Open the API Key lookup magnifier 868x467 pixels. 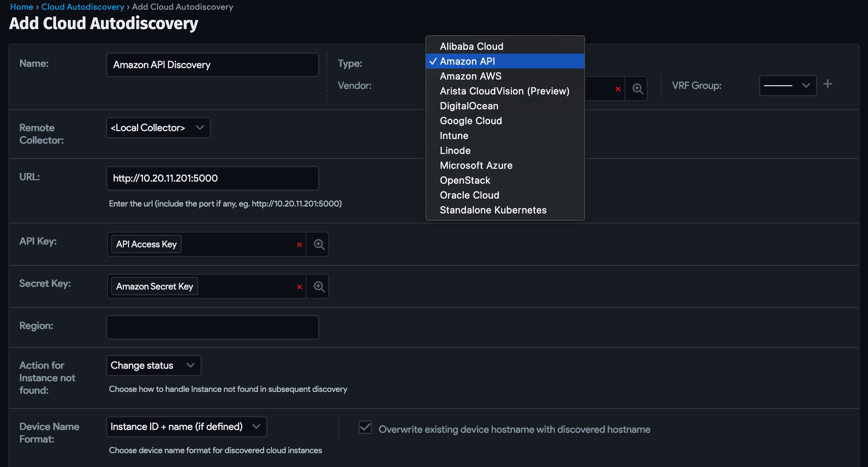tap(318, 244)
